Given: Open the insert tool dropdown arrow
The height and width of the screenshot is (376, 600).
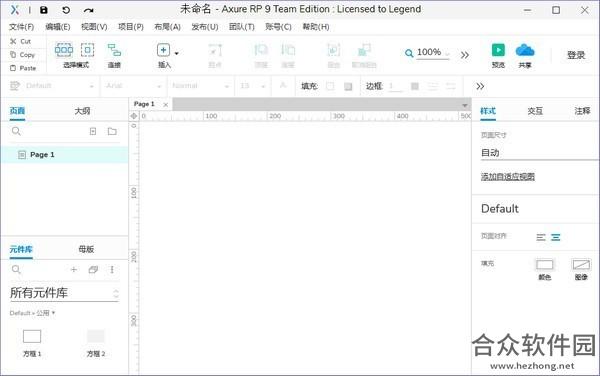Looking at the screenshot, I should [176, 53].
